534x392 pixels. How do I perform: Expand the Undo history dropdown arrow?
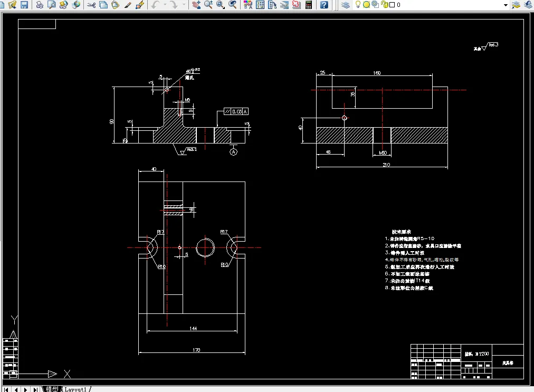165,5
